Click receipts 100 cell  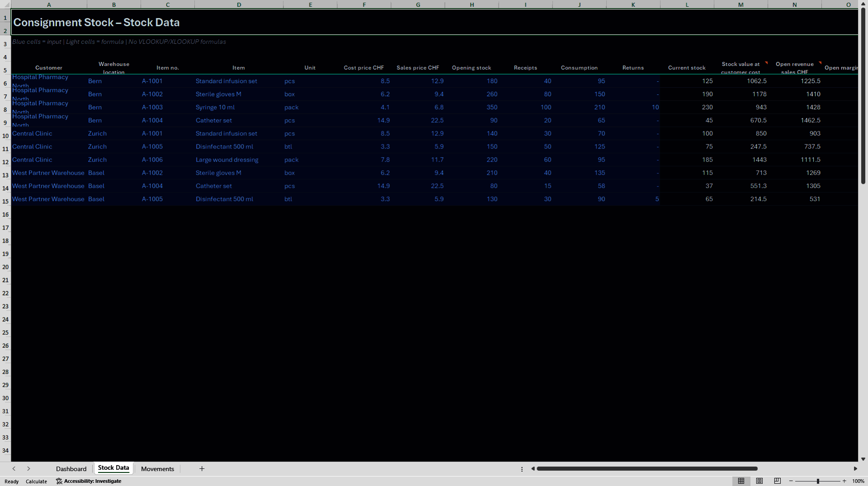pos(525,107)
